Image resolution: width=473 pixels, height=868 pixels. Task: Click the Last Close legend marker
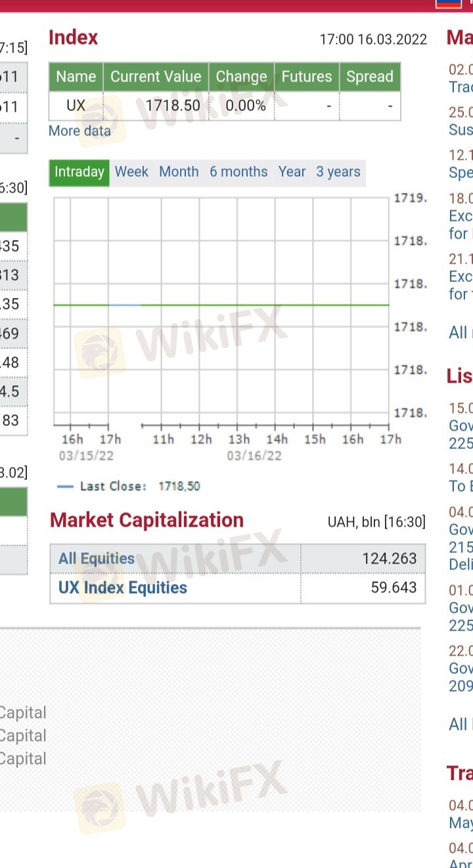pos(65,487)
